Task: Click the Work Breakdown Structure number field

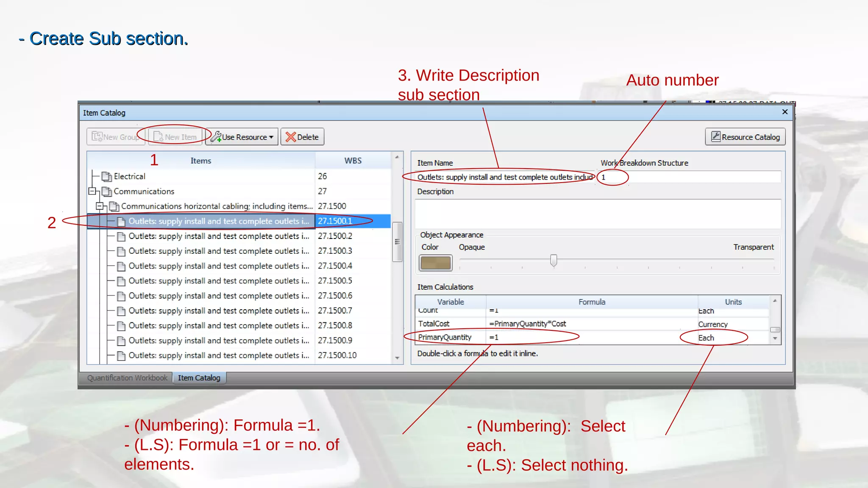Action: point(689,177)
